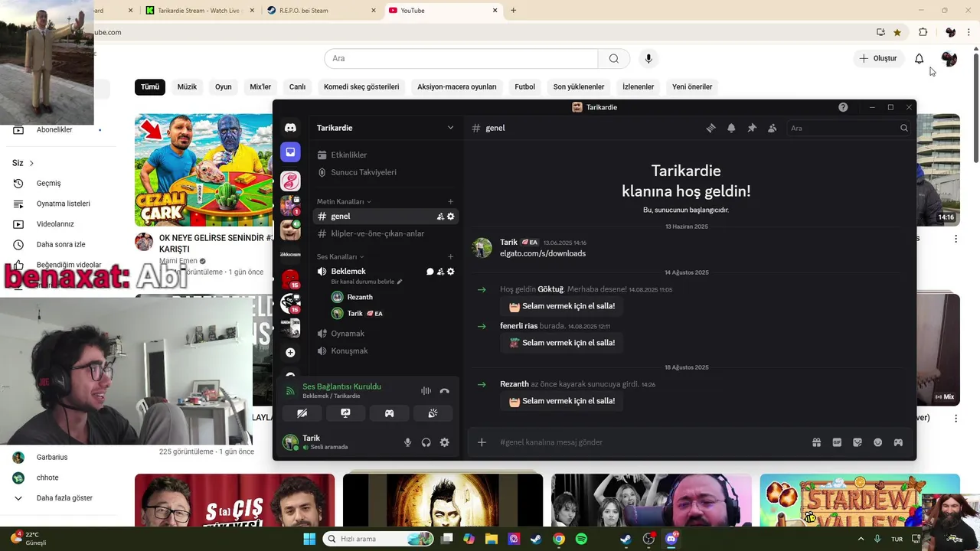
Task: Select the Müzik filter chip
Action: point(187,86)
